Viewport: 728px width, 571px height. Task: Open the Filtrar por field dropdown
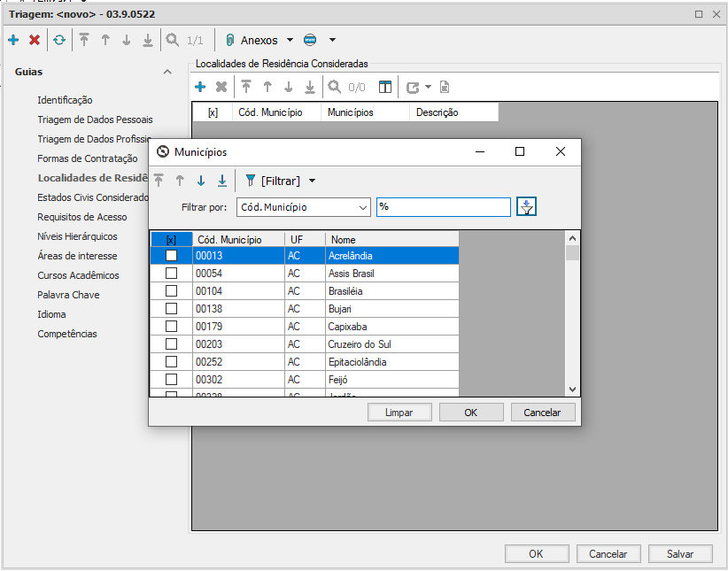(x=362, y=207)
